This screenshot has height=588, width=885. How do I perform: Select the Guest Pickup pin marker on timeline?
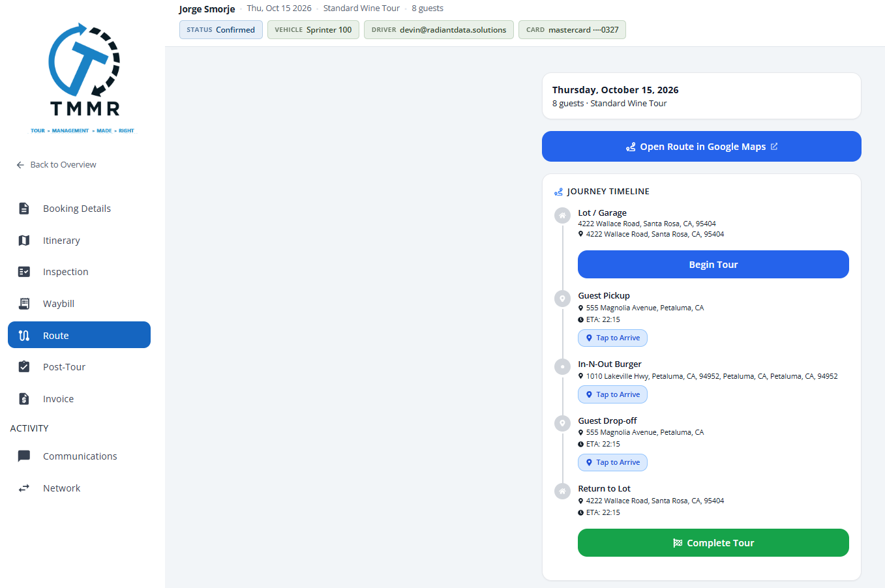[562, 299]
